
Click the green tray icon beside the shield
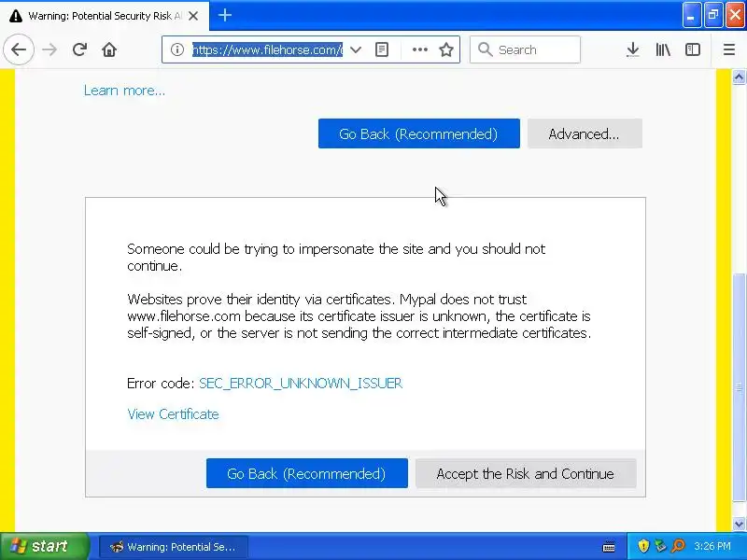660,546
